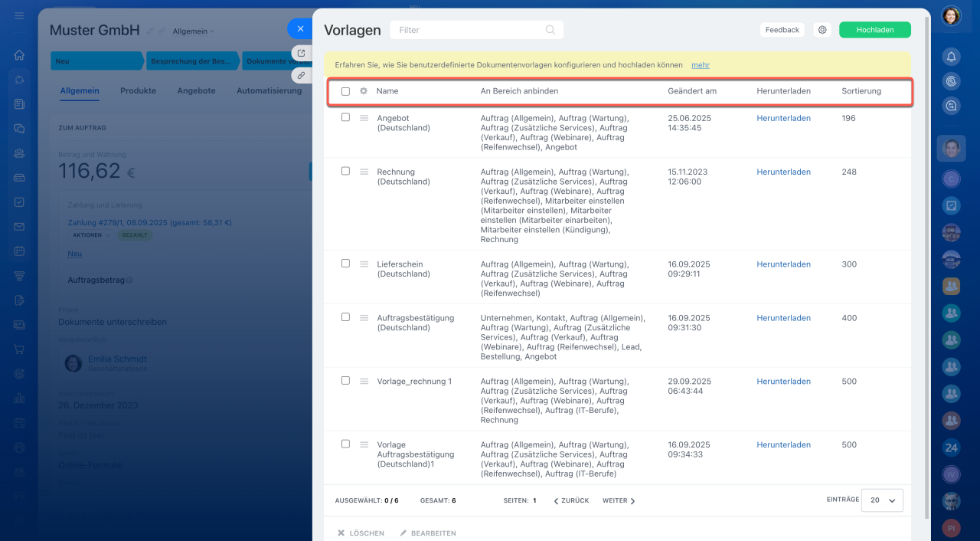Click the Hochladen button
The image size is (980, 541).
(x=875, y=30)
